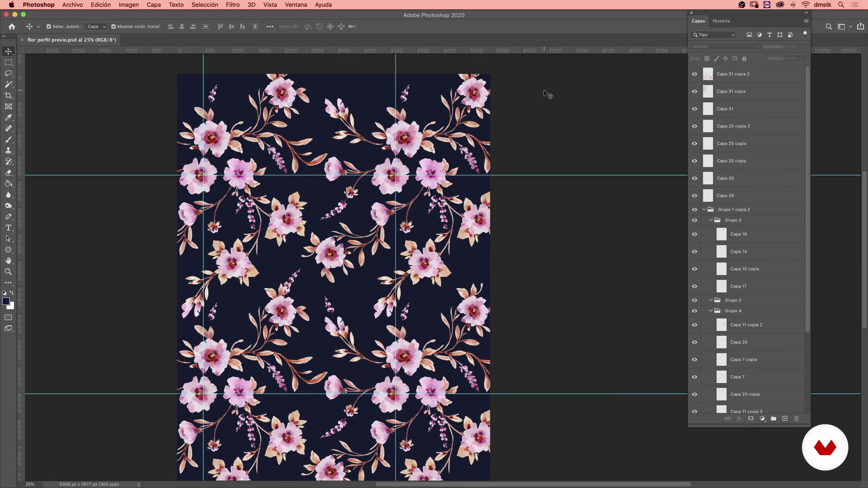Open the Archivo menu
The image size is (868, 488).
pos(72,5)
